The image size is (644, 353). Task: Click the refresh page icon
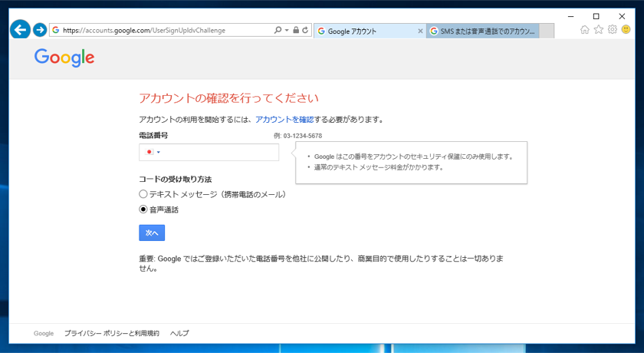coord(305,30)
